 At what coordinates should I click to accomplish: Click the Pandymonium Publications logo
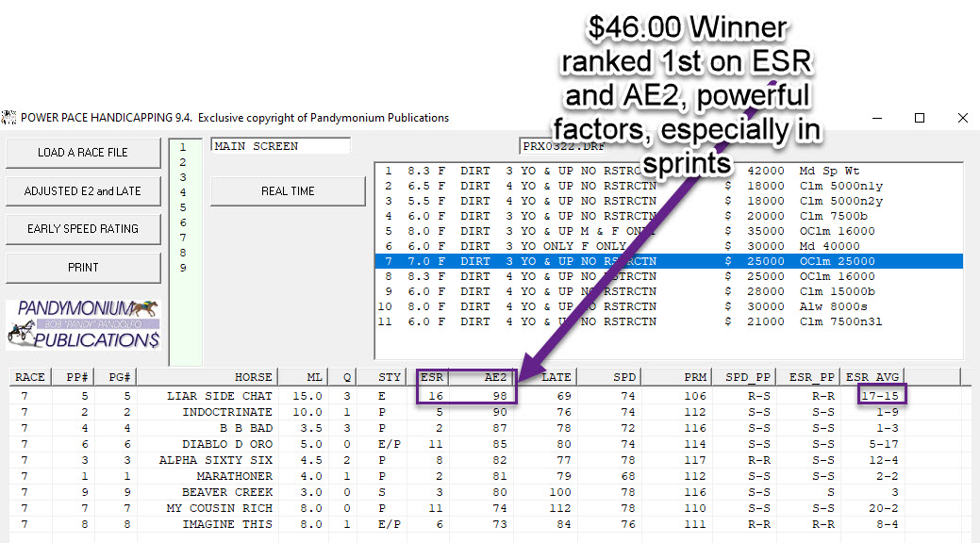tap(83, 324)
